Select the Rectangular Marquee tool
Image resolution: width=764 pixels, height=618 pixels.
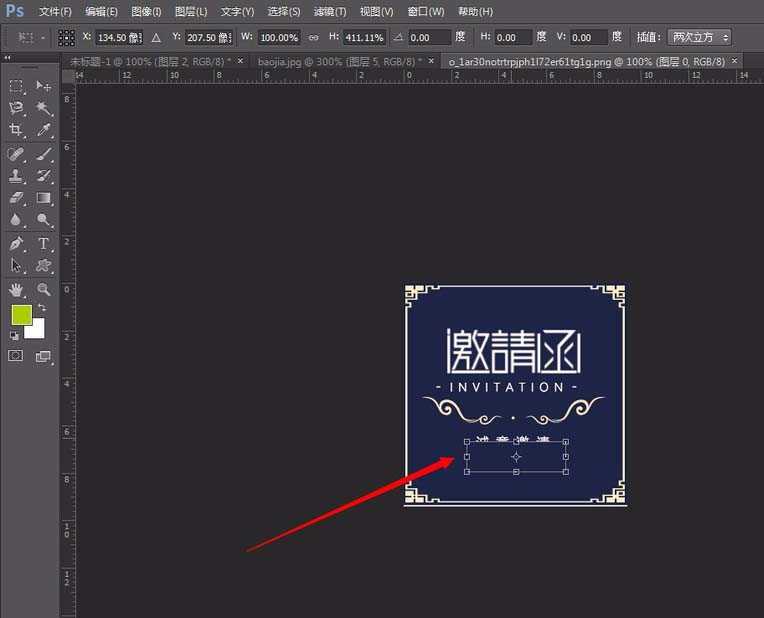click(16, 87)
